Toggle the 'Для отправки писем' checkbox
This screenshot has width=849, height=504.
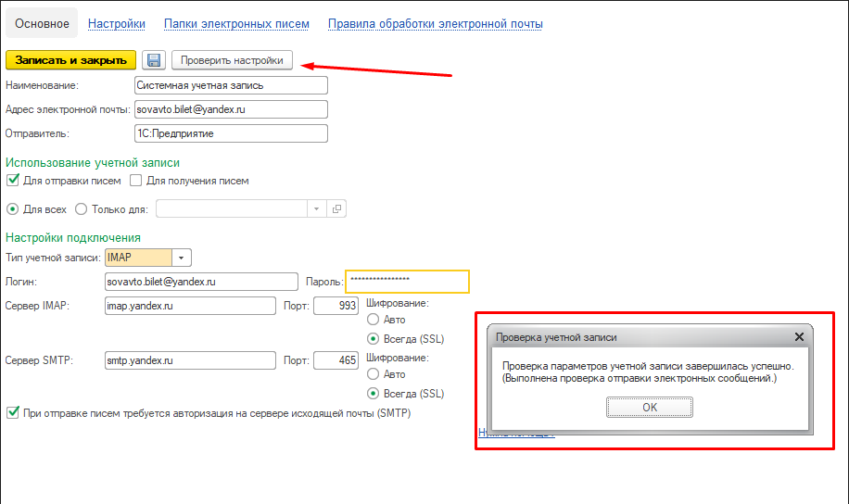[13, 181]
